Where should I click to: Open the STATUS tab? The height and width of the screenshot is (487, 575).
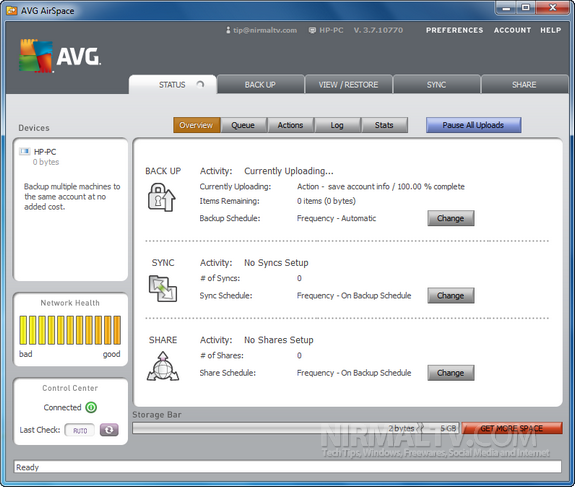(172, 85)
